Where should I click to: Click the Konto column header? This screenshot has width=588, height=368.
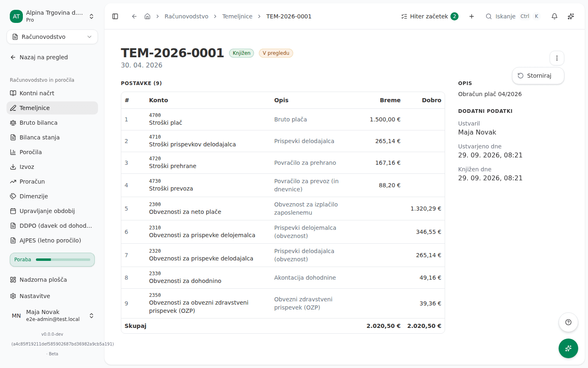click(158, 100)
